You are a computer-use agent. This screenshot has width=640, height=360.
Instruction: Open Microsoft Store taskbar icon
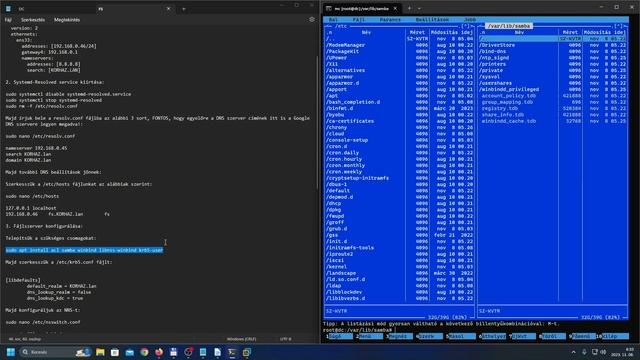click(x=115, y=352)
